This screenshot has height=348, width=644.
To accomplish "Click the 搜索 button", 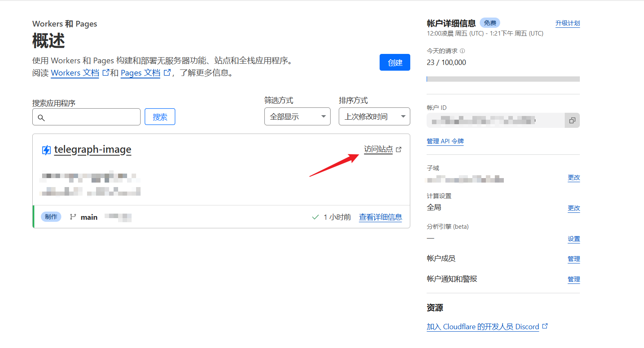I will pyautogui.click(x=160, y=117).
